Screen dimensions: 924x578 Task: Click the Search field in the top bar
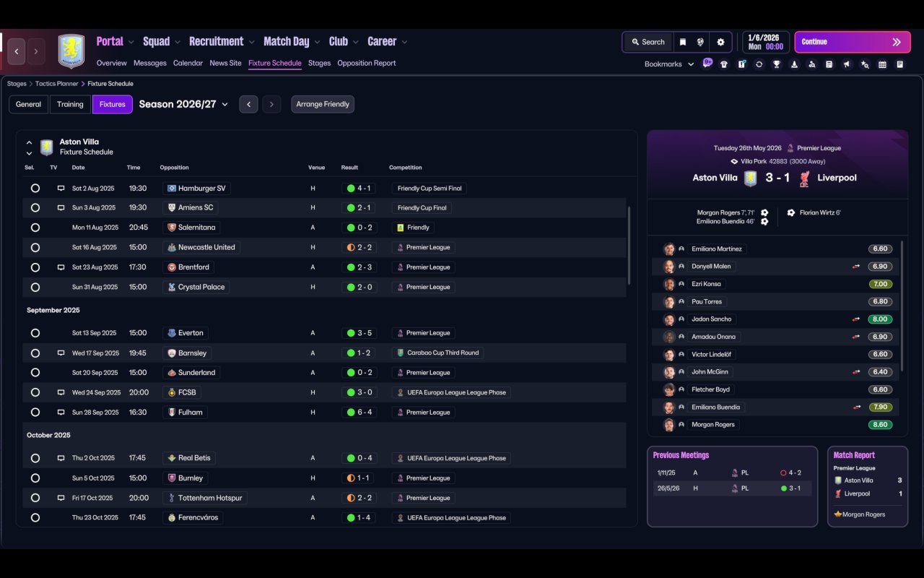coord(648,42)
